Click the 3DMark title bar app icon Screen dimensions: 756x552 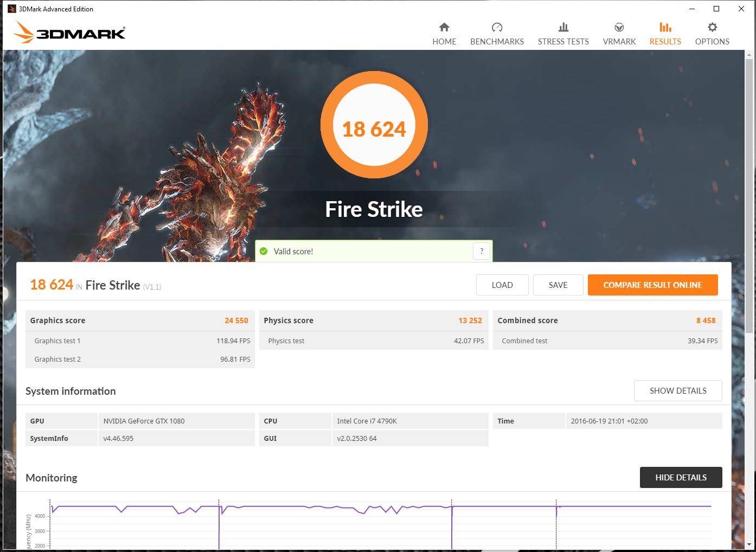click(x=11, y=9)
